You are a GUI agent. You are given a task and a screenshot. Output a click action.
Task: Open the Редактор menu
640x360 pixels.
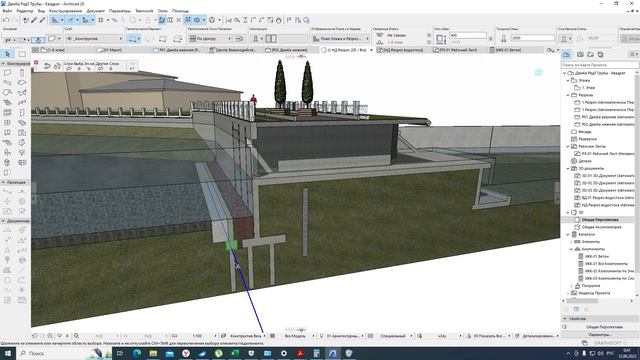[x=25, y=11]
